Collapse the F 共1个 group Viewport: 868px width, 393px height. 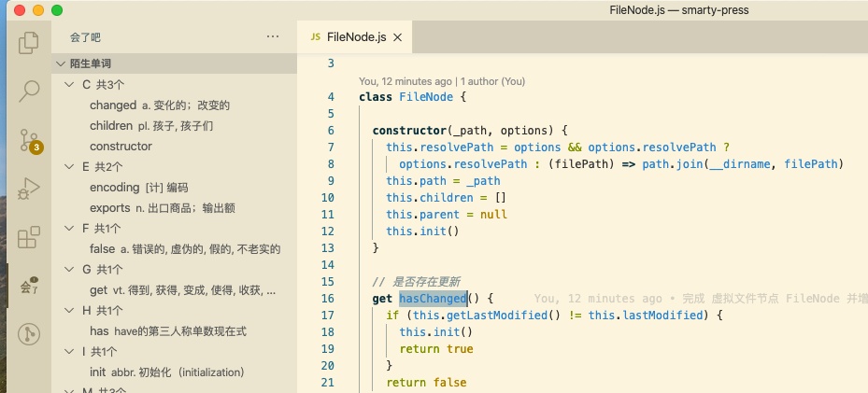click(x=69, y=229)
